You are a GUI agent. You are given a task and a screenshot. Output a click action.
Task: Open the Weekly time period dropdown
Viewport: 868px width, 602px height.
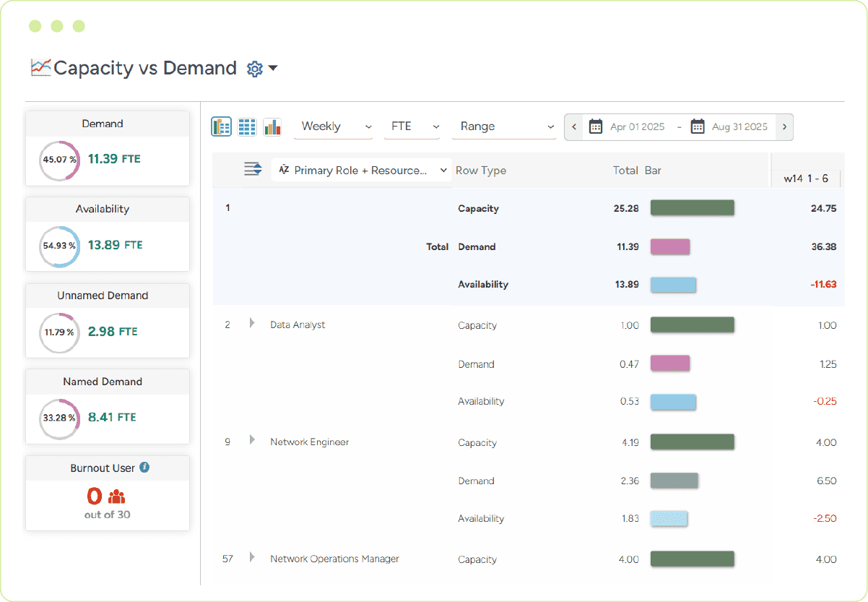point(333,126)
